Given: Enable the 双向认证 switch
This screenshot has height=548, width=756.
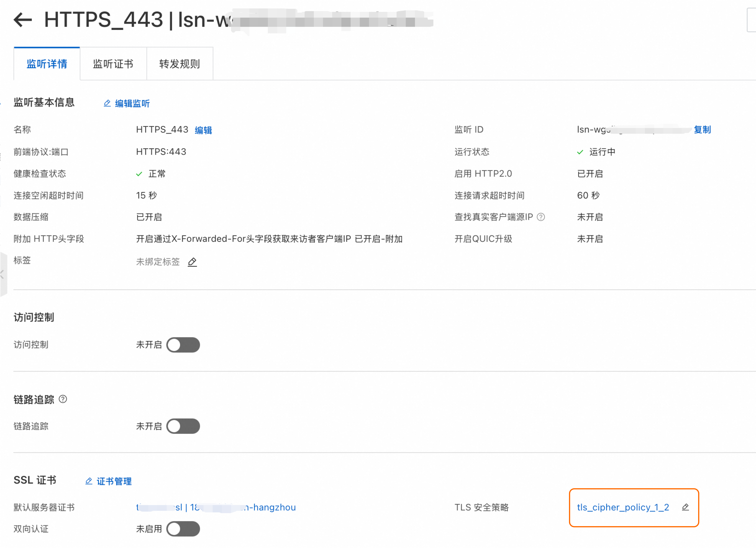Looking at the screenshot, I should [x=183, y=529].
